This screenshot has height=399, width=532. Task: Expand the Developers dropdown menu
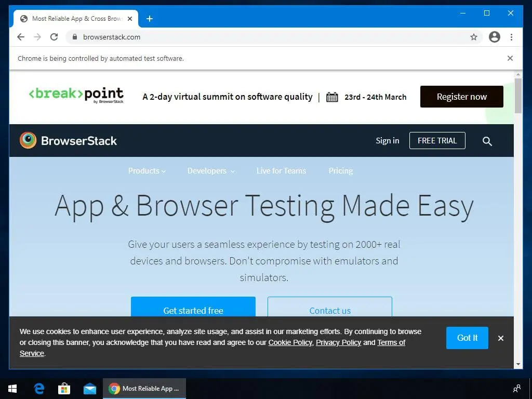point(210,171)
